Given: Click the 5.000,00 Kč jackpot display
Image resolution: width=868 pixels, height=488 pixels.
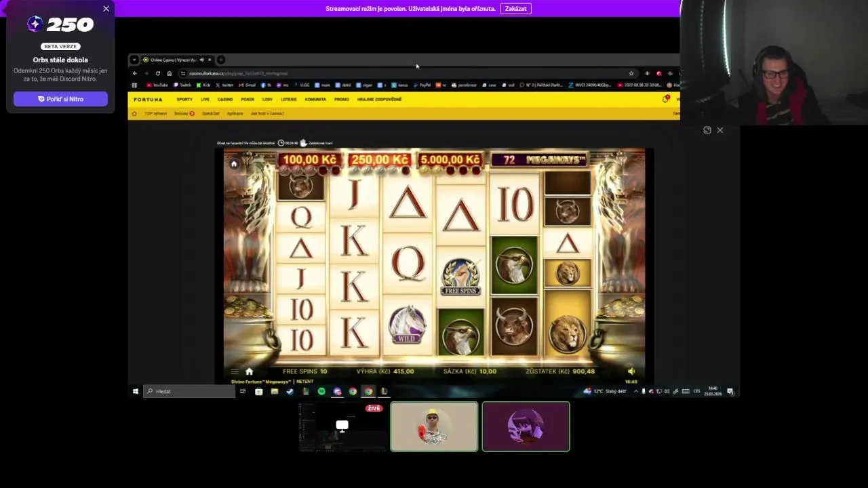Looking at the screenshot, I should tap(450, 160).
